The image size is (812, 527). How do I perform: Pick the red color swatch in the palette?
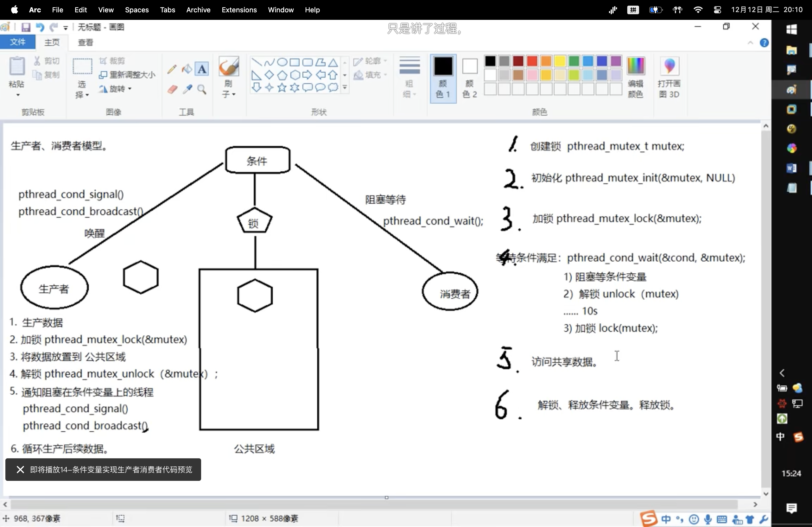532,60
